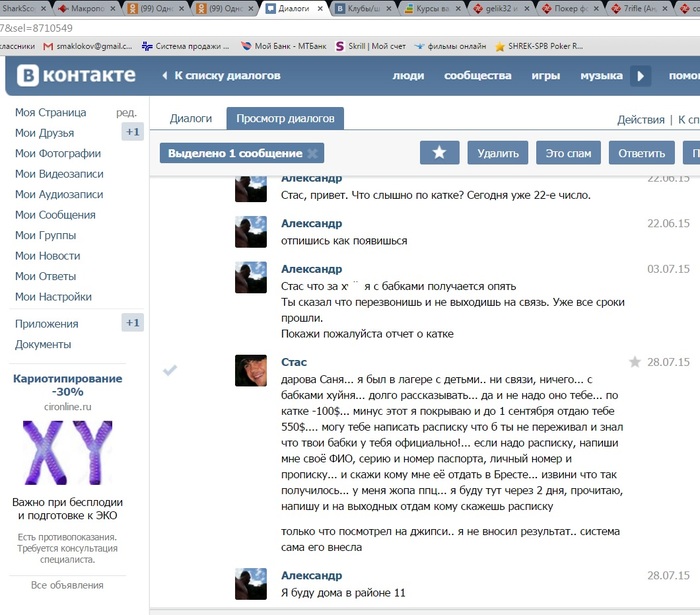
Task: Go to Моя Страница
Action: 50,112
